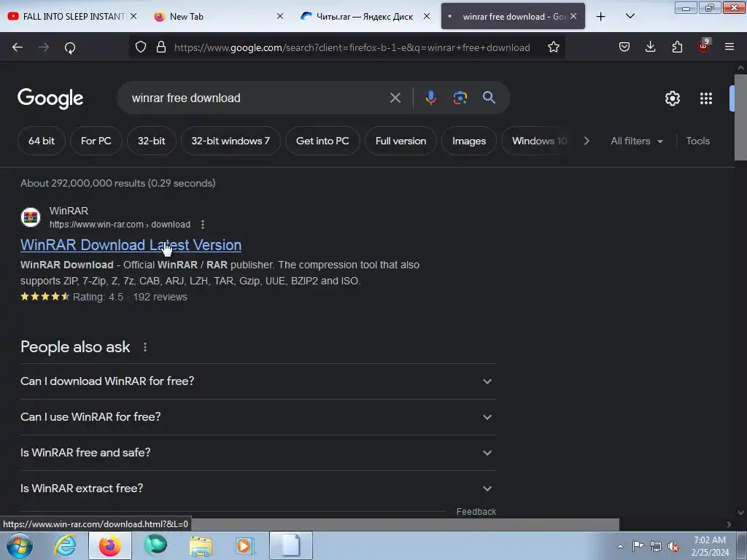The height and width of the screenshot is (560, 747).
Task: Select the Full version chip
Action: click(400, 141)
